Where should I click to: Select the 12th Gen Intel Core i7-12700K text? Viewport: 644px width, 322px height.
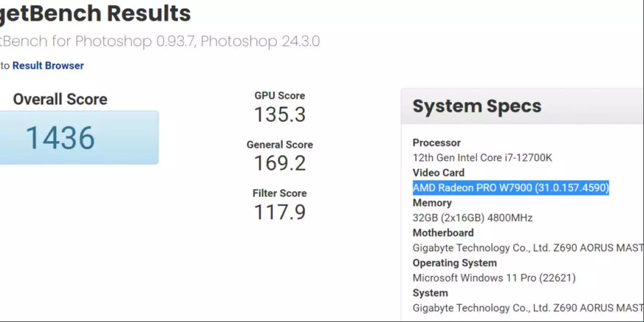click(x=482, y=158)
